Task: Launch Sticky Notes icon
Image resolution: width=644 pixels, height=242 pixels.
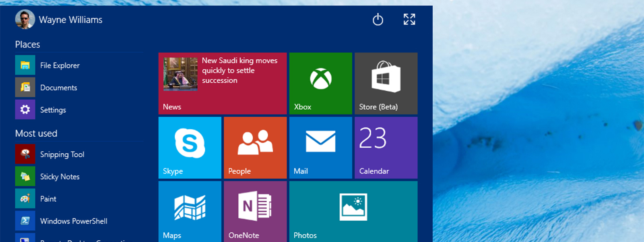Action: (x=25, y=177)
